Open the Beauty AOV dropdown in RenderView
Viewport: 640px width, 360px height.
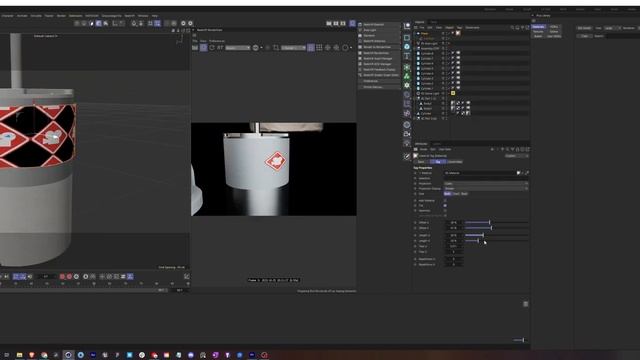coord(238,48)
